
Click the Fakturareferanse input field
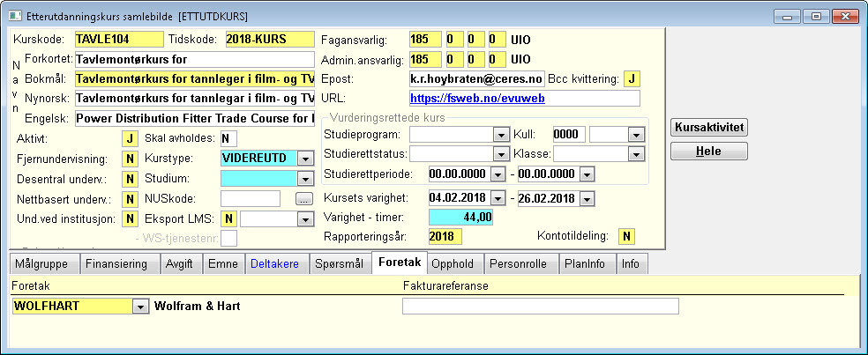click(540, 306)
